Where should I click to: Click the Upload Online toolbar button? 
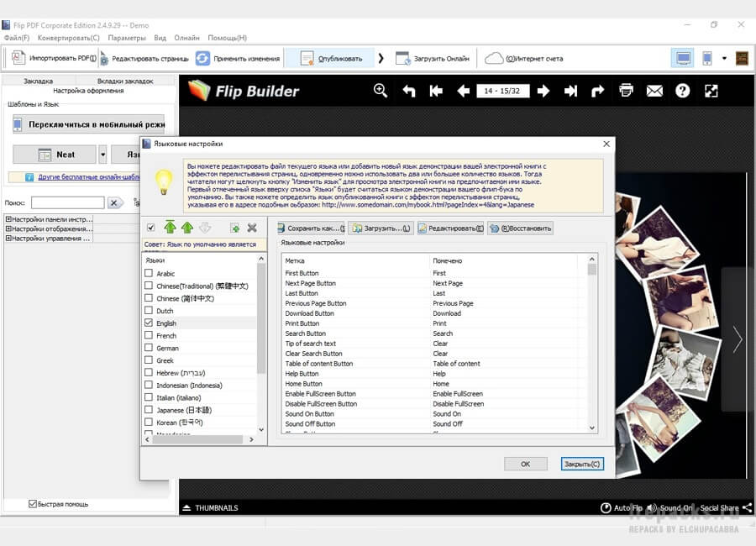click(x=432, y=58)
